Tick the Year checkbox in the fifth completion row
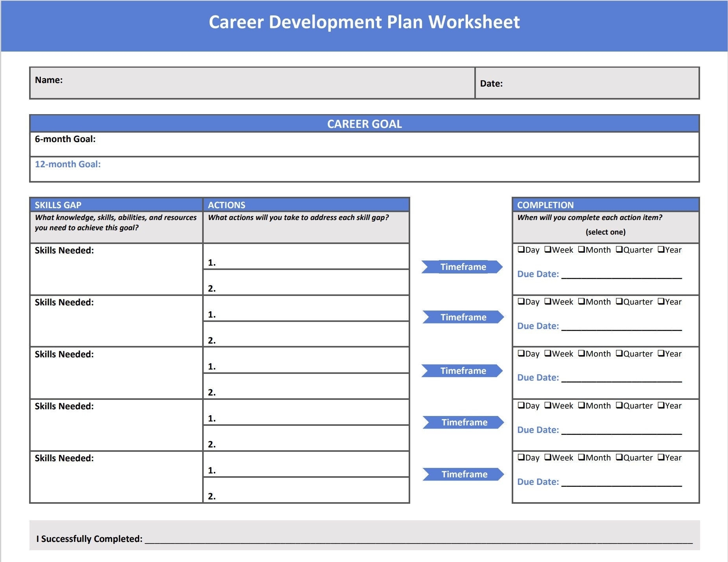Viewport: 728px width, 562px height. coord(661,457)
